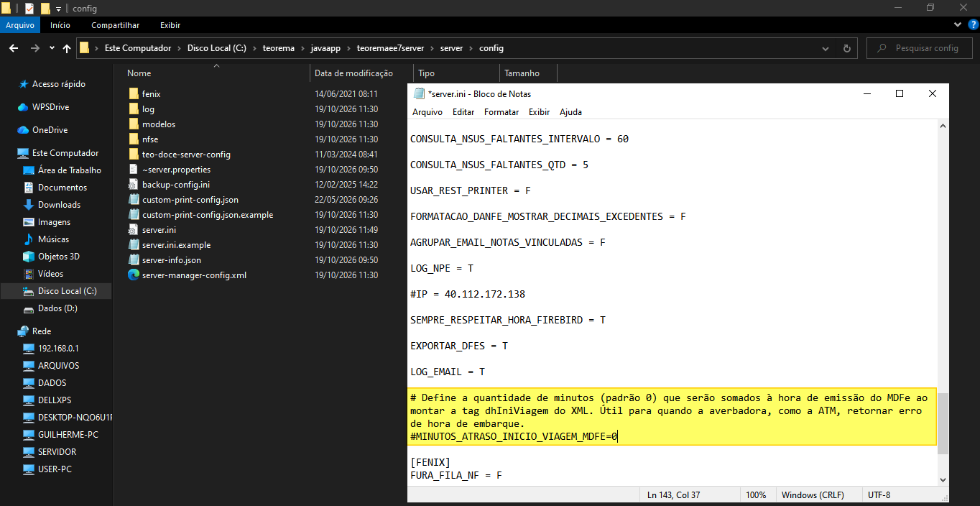Open the quick access toolbar dropdown
Screen dimensions: 980x506
[x=58, y=9]
